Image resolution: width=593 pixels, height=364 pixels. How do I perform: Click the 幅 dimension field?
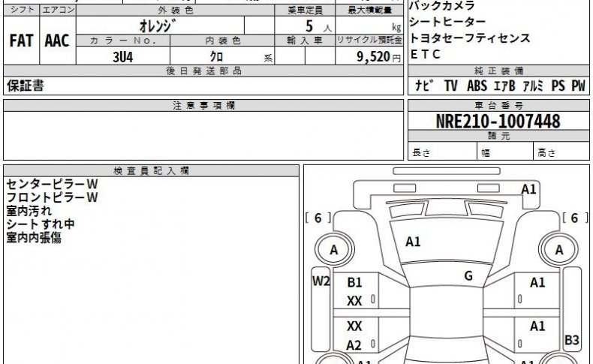(x=505, y=152)
